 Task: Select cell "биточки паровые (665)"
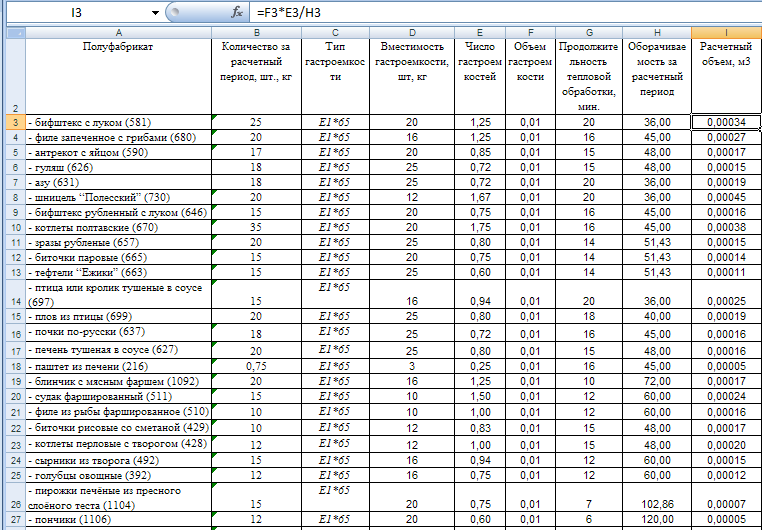pos(119,258)
